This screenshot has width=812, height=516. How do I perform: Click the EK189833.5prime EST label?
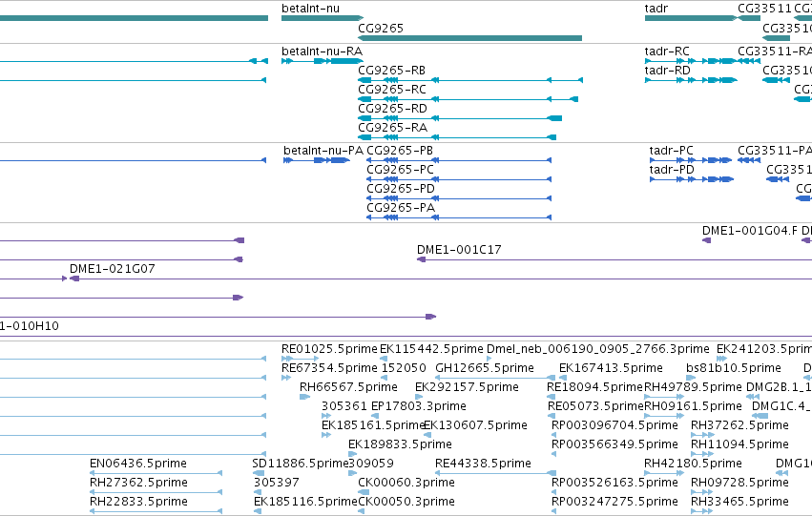click(x=401, y=445)
